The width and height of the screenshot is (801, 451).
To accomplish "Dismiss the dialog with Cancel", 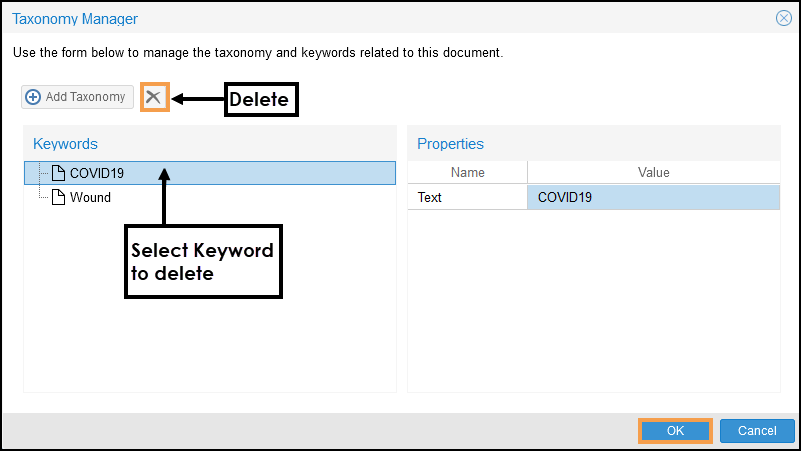I will coord(757,431).
